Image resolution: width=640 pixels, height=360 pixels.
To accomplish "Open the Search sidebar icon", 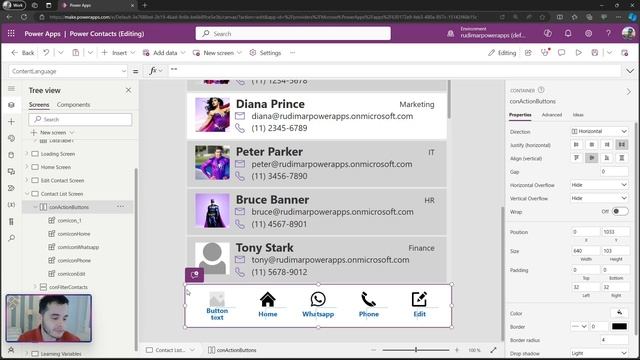I will (x=11, y=238).
